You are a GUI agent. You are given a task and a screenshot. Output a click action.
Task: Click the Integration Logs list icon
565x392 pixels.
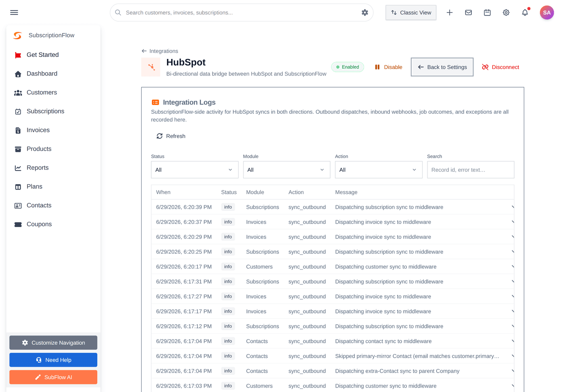(155, 102)
